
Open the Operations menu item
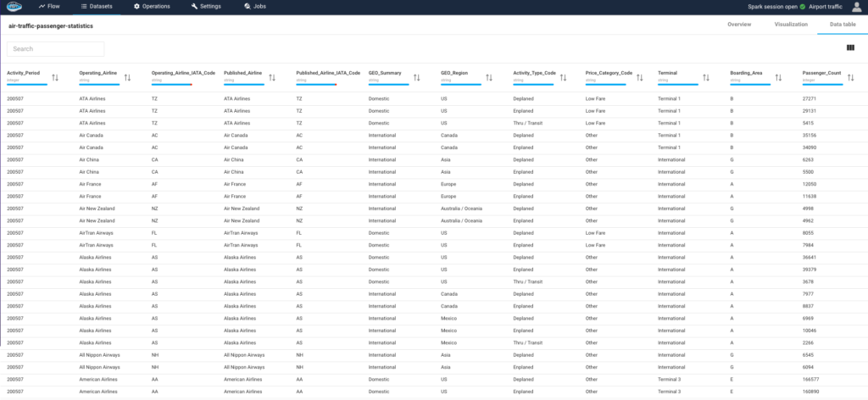[152, 7]
